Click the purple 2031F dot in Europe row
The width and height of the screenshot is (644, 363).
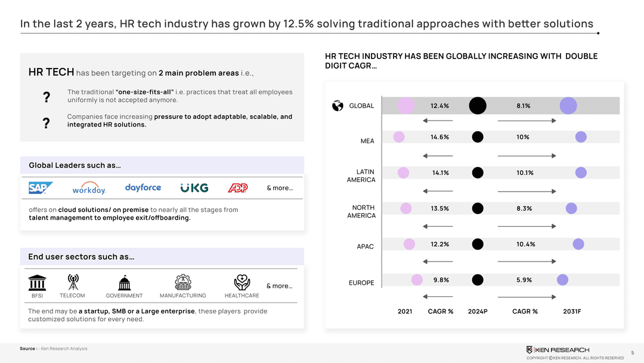[562, 280]
